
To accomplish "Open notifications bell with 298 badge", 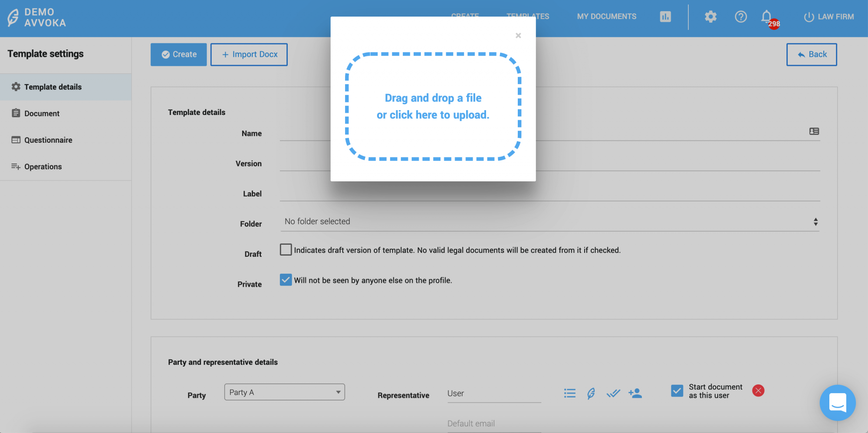I will (767, 17).
